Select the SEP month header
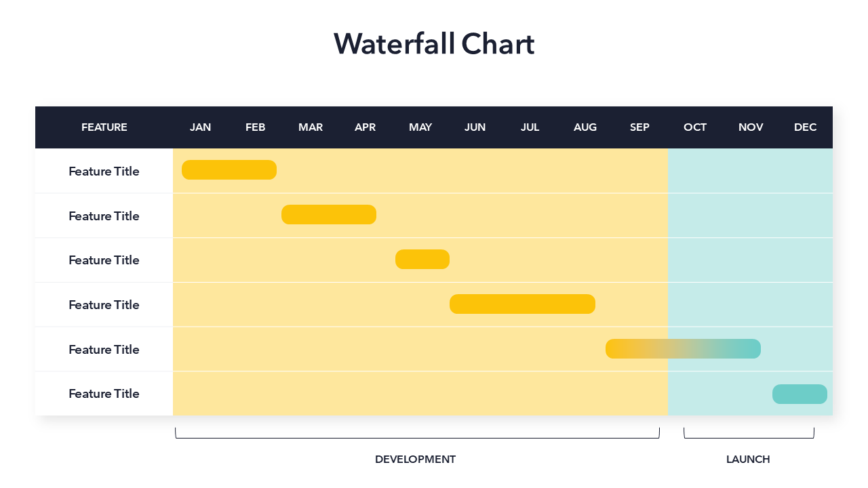868x488 pixels. coord(639,127)
